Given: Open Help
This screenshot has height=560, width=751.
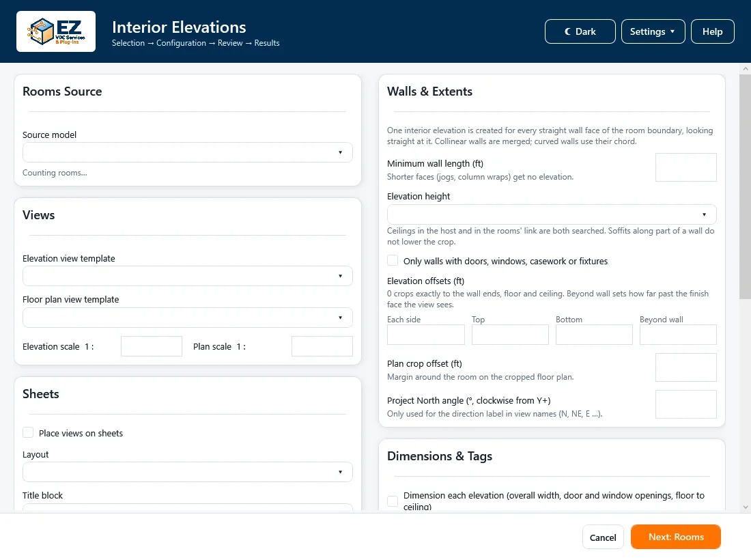Looking at the screenshot, I should tap(712, 31).
